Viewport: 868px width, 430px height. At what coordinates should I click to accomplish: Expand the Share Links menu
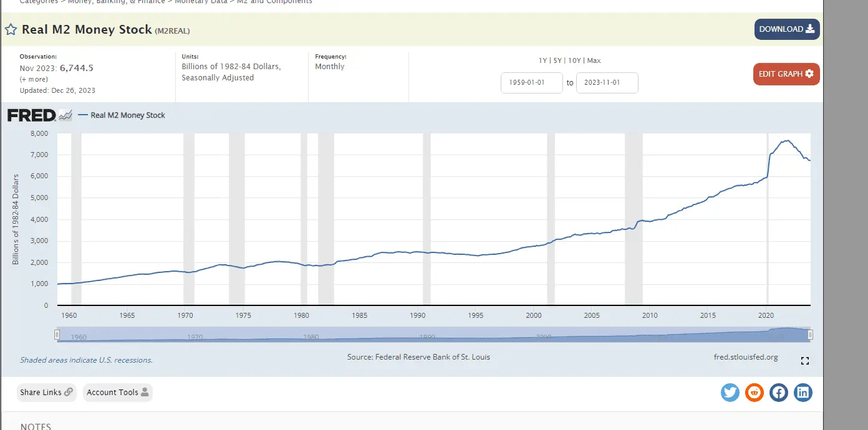(x=47, y=393)
